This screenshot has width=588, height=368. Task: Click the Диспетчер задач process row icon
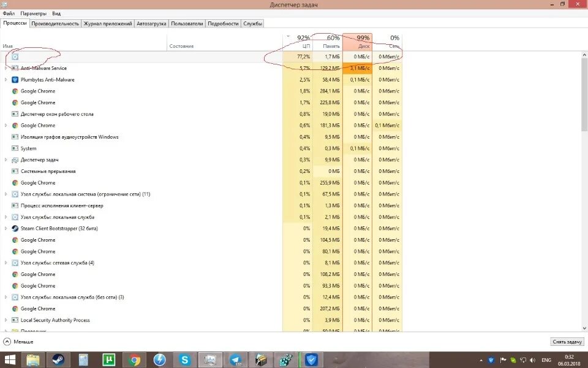(15, 160)
